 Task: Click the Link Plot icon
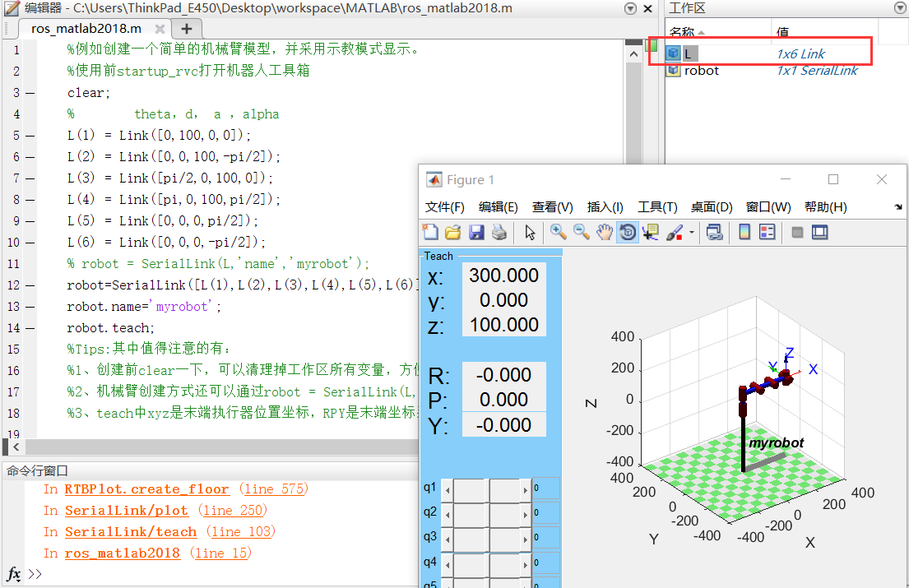coord(714,232)
